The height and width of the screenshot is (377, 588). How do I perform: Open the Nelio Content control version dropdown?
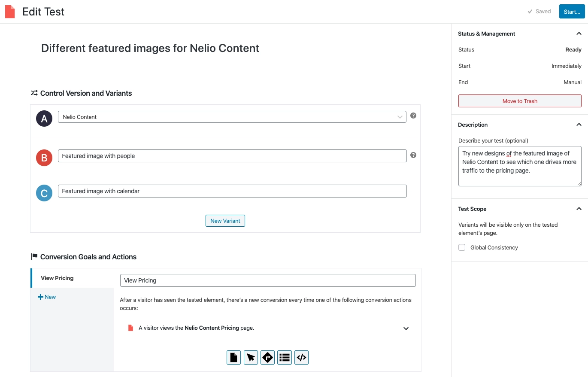click(232, 117)
